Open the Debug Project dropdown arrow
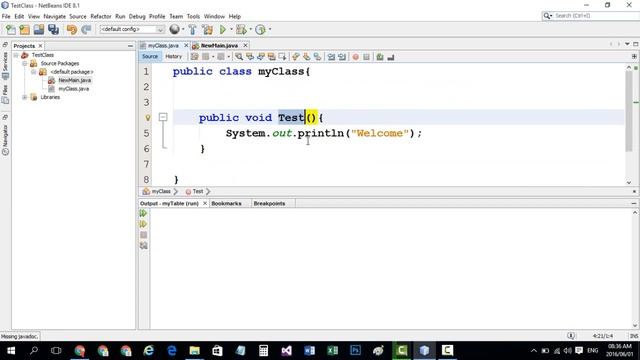This screenshot has width=640, height=360. pos(251,29)
